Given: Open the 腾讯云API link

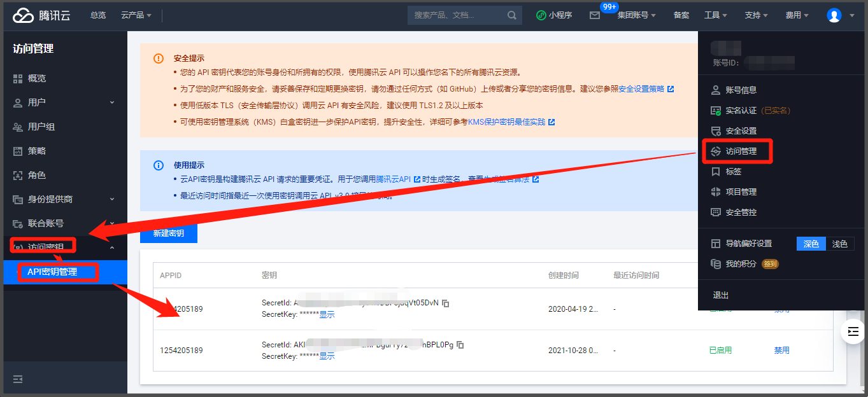Looking at the screenshot, I should point(394,179).
